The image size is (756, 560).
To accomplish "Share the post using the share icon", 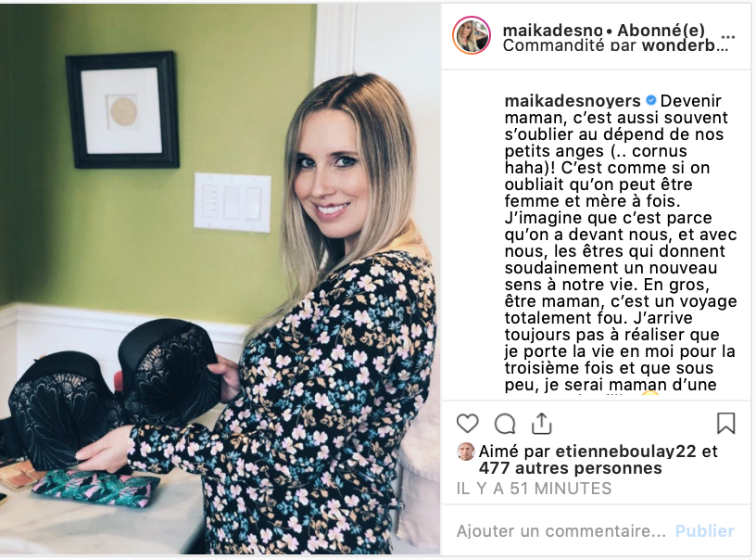I will click(x=541, y=424).
